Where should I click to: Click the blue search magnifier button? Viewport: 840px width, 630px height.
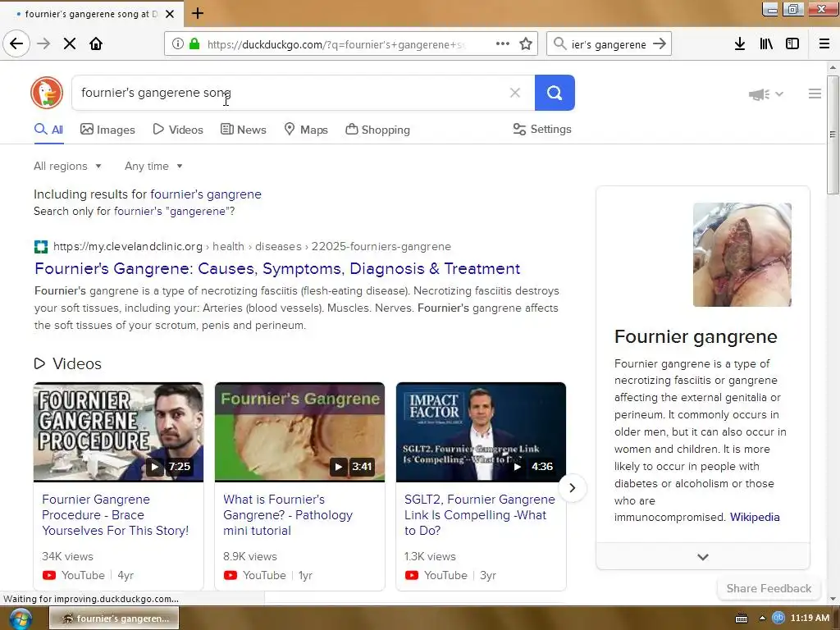tap(555, 93)
